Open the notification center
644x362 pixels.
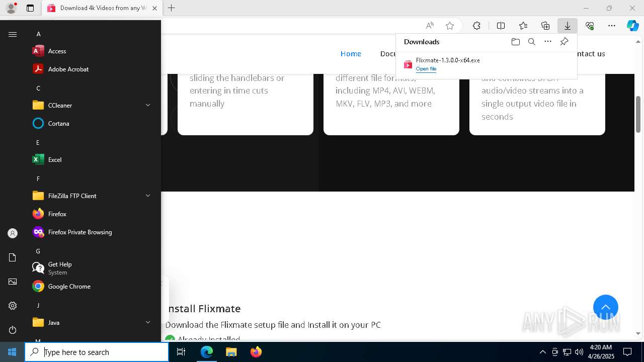tap(627, 352)
